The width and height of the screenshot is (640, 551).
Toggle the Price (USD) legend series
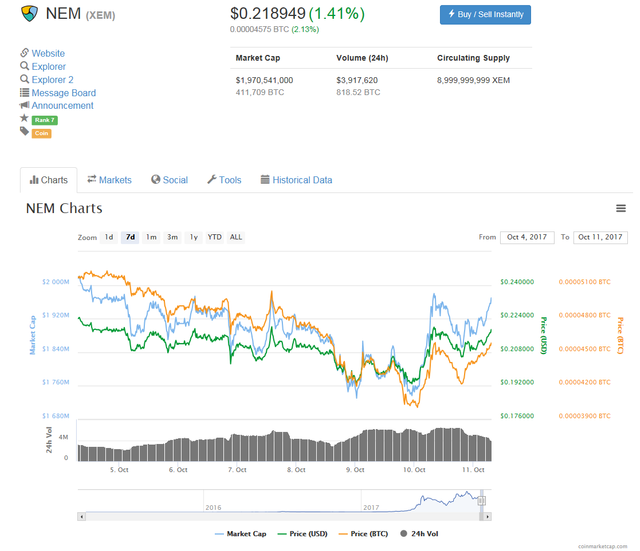coord(302,534)
